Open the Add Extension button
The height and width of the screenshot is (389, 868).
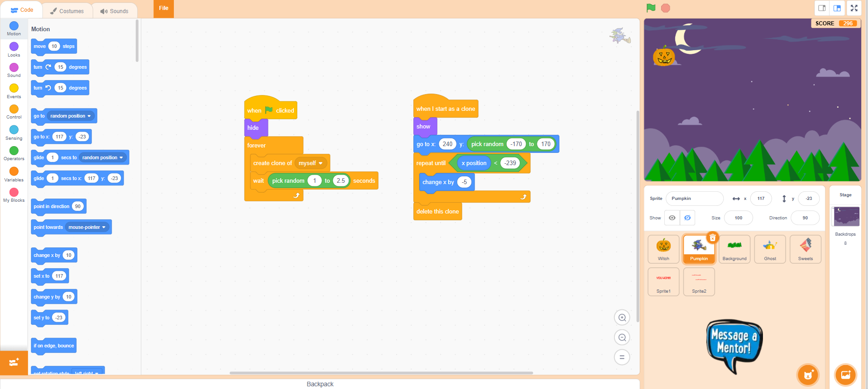point(14,363)
